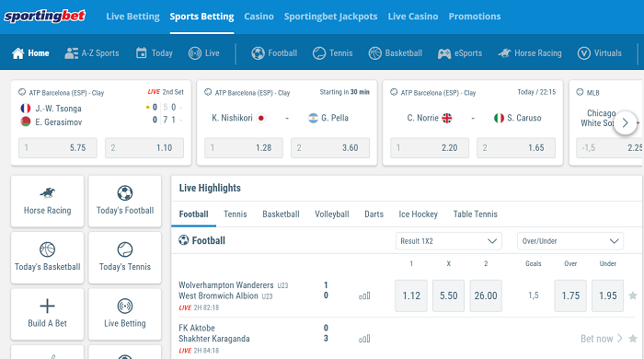Select Wolverhampton win odds 1.12
644x359 pixels.
[411, 295]
